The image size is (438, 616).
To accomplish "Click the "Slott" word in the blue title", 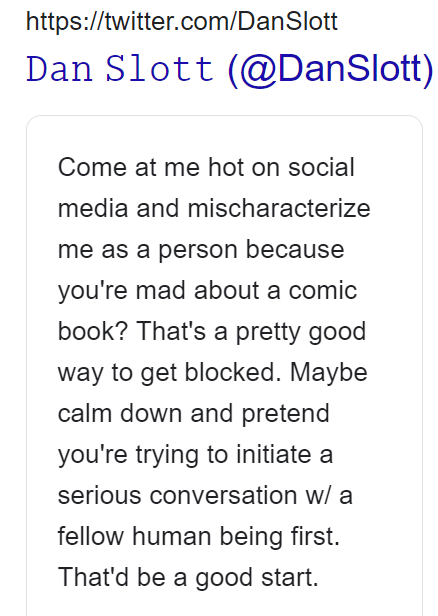I will 160,69.
